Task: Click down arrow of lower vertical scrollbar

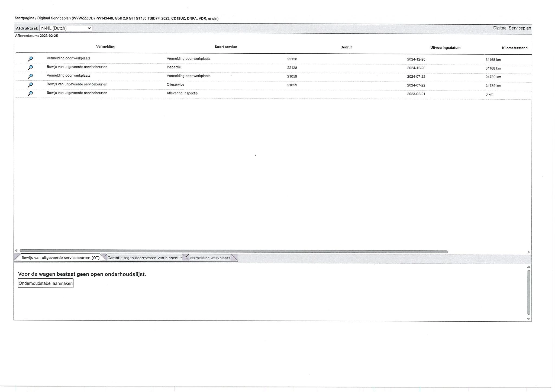Action: pyautogui.click(x=529, y=319)
